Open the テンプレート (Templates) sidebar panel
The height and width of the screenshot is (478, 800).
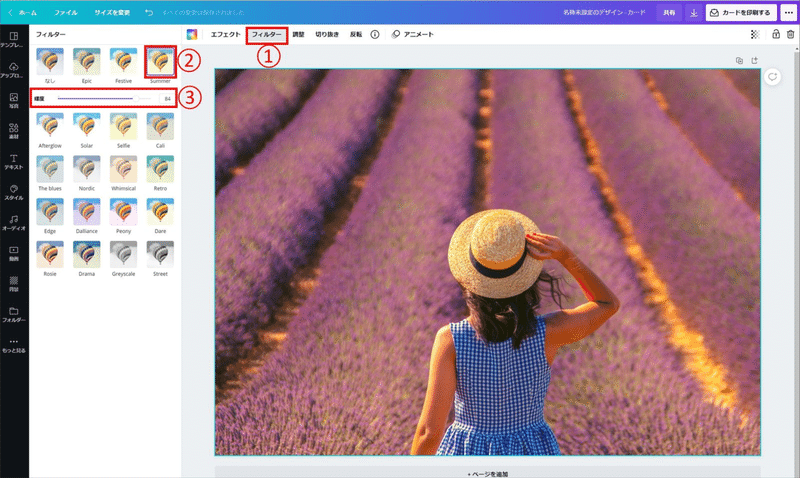point(14,40)
